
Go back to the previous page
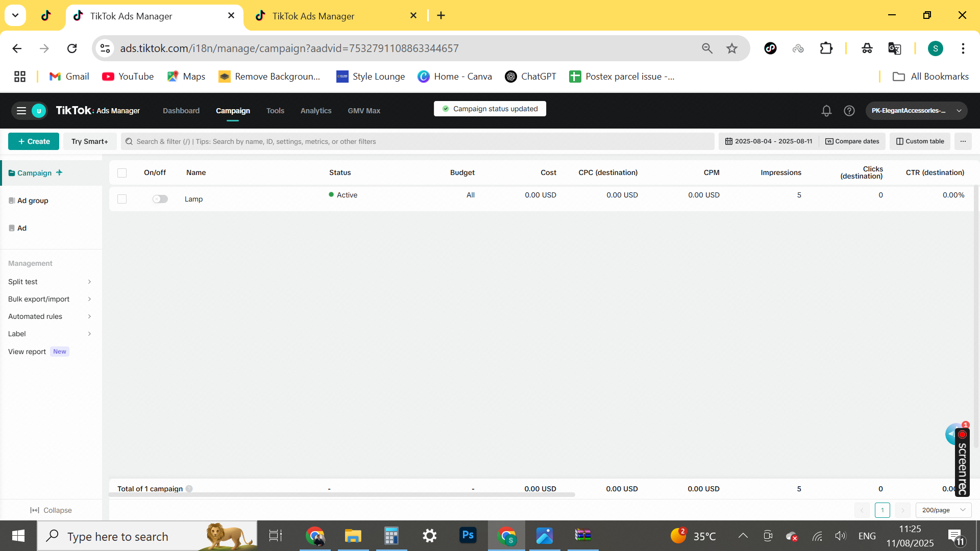point(17,48)
